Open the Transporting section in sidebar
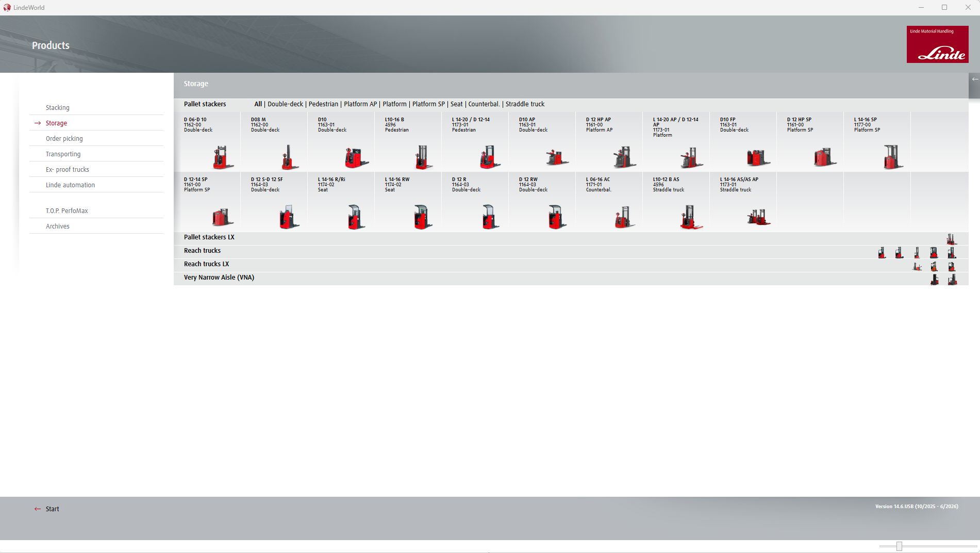 [x=63, y=154]
